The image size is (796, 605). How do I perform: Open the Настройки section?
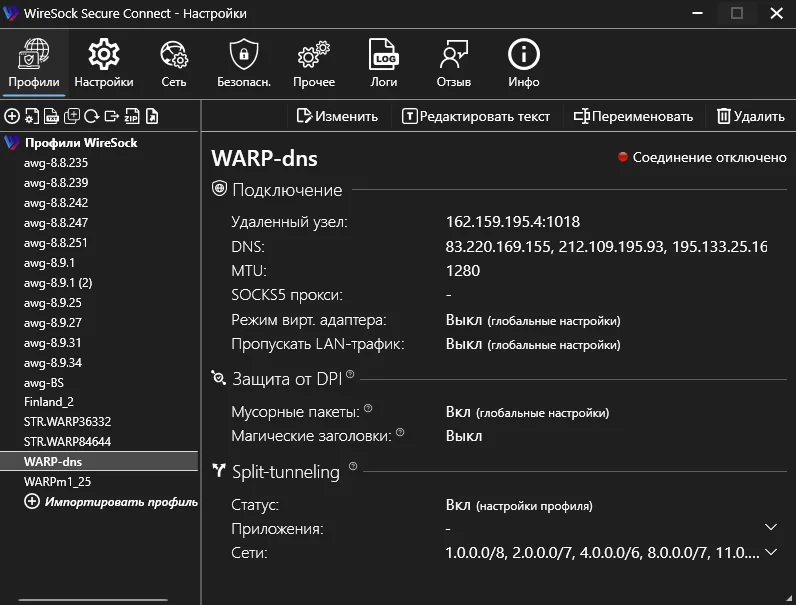click(104, 63)
